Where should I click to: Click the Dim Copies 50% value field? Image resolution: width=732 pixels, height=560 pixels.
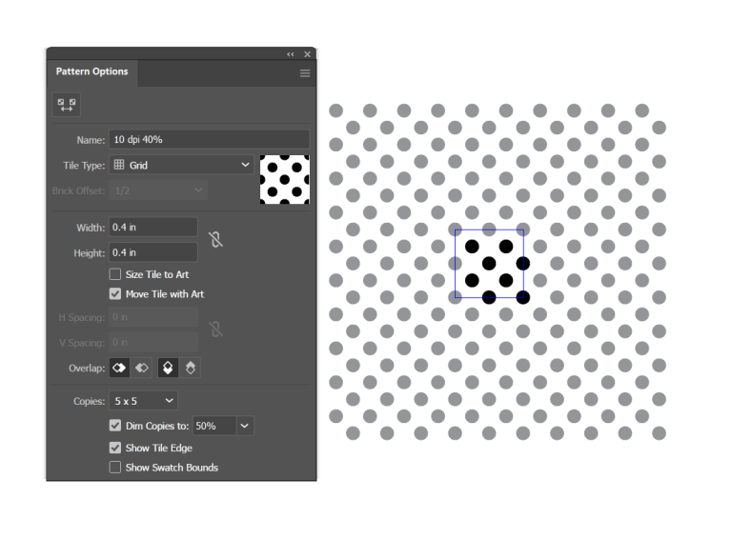(x=214, y=426)
